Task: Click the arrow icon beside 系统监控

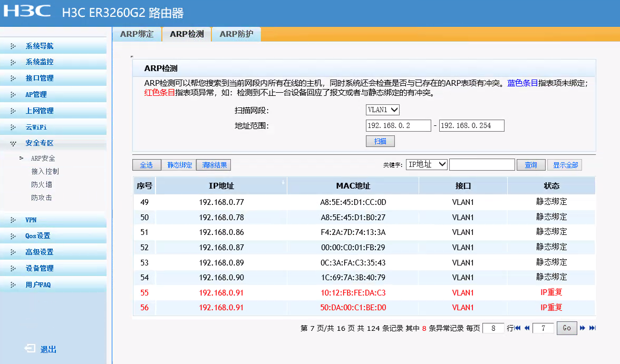Action: (x=13, y=62)
